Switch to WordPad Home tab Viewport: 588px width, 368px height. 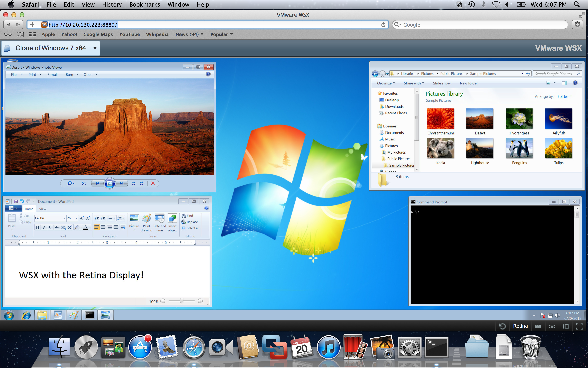click(29, 209)
